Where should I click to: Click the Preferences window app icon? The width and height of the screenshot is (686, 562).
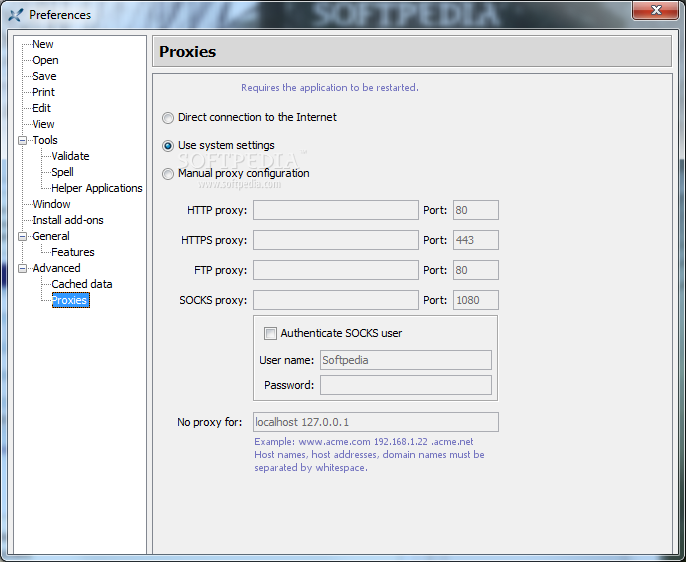click(15, 15)
